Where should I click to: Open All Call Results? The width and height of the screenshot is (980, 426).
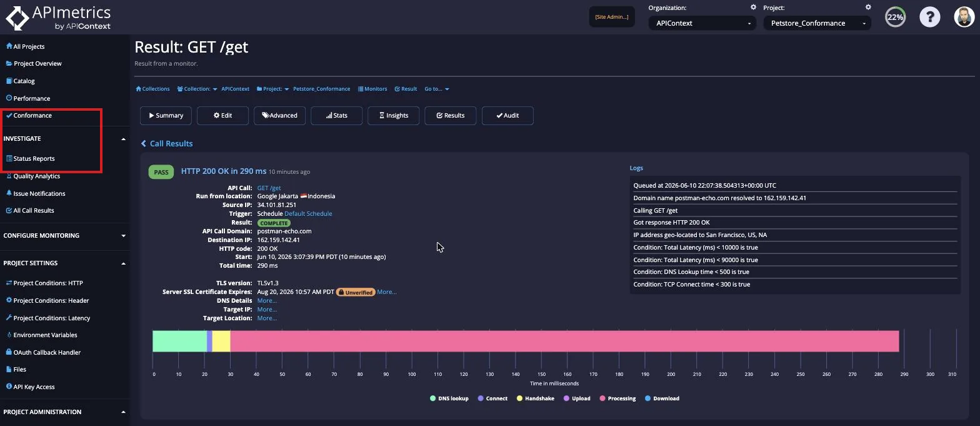point(29,210)
